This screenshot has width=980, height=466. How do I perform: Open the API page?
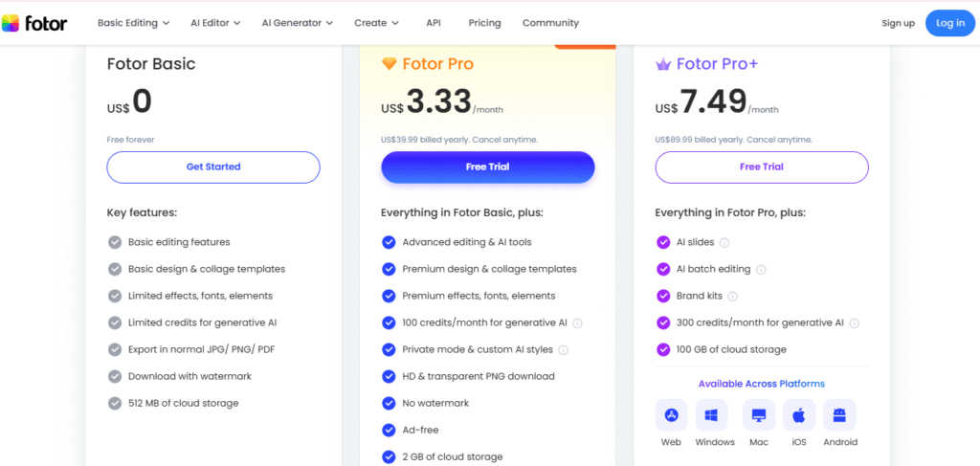coord(434,23)
